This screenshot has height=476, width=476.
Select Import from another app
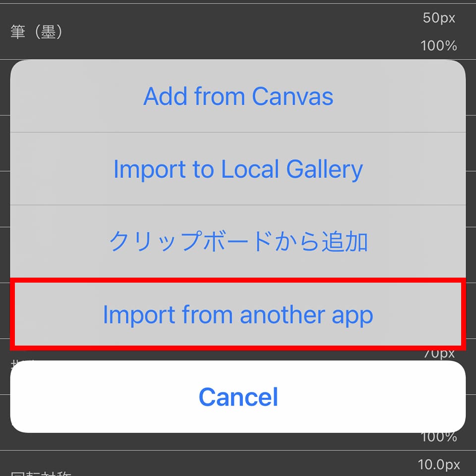point(238,314)
